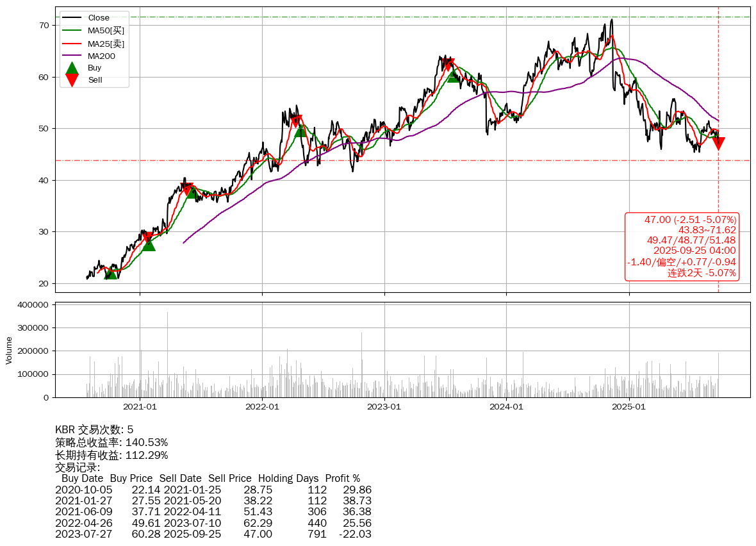The height and width of the screenshot is (546, 756).
Task: Click the green Buy triangle in the legend
Action: click(x=72, y=68)
